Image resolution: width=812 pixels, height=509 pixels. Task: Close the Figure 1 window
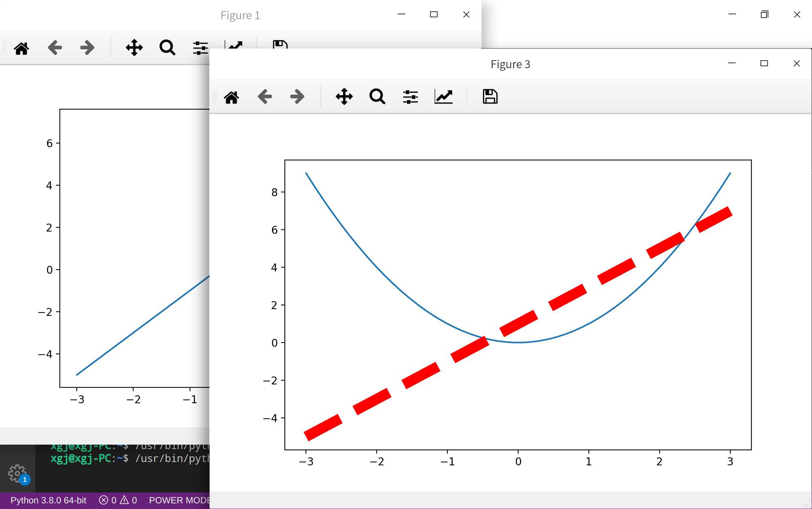point(466,14)
